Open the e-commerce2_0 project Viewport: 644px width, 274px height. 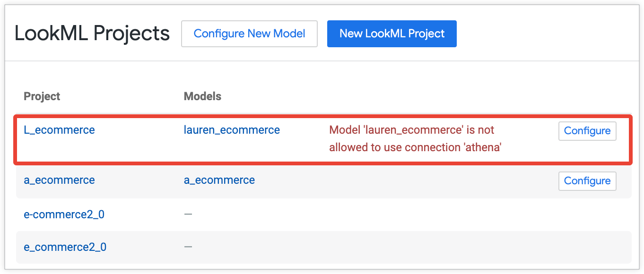point(64,214)
